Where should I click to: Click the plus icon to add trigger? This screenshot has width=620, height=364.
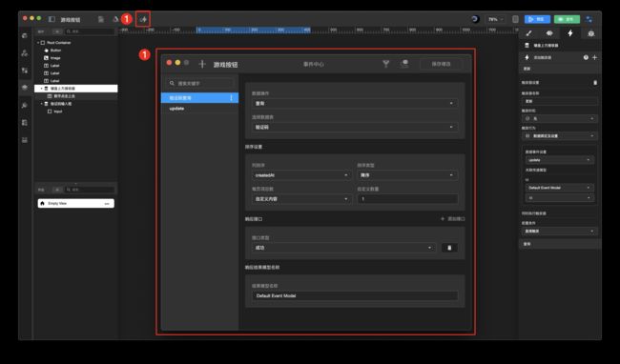tap(594, 57)
